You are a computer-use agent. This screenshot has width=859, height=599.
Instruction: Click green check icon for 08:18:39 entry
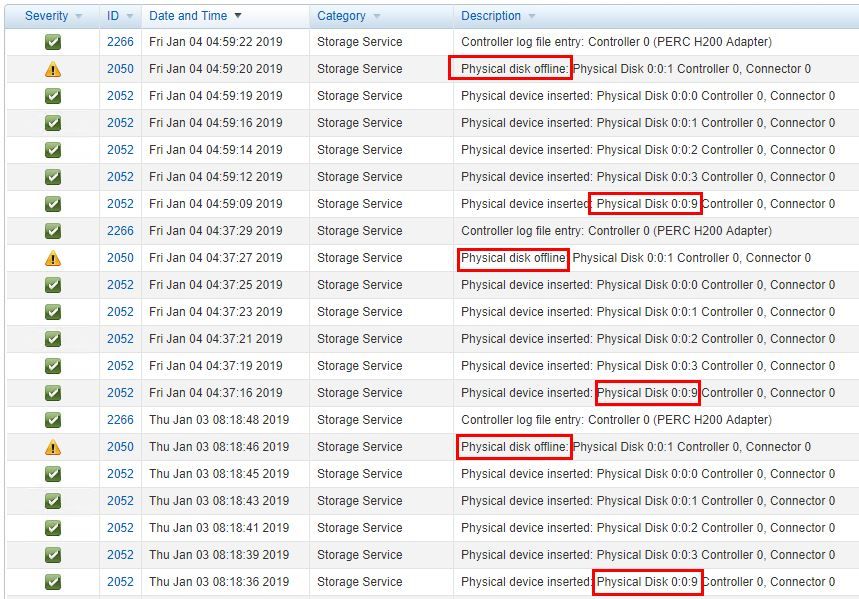pyautogui.click(x=53, y=555)
